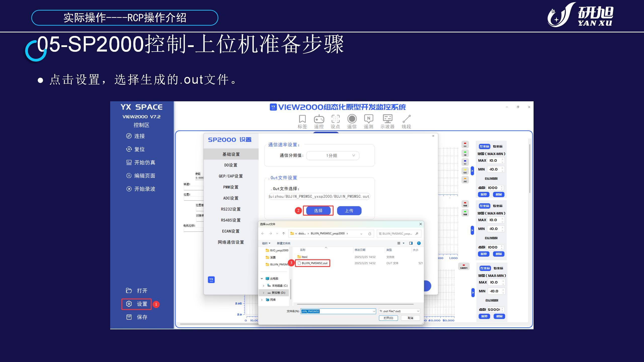This screenshot has width=644, height=362.
Task: Toggle the IB1 channel indicator
Action: click(x=465, y=153)
